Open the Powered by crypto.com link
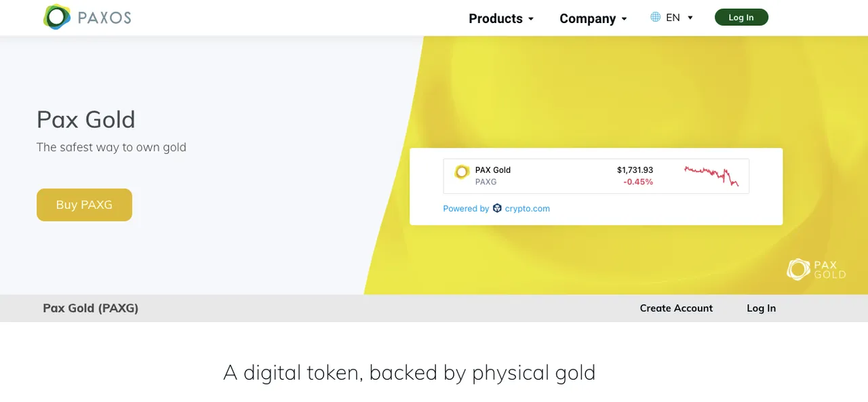This screenshot has height=402, width=868. [x=496, y=209]
